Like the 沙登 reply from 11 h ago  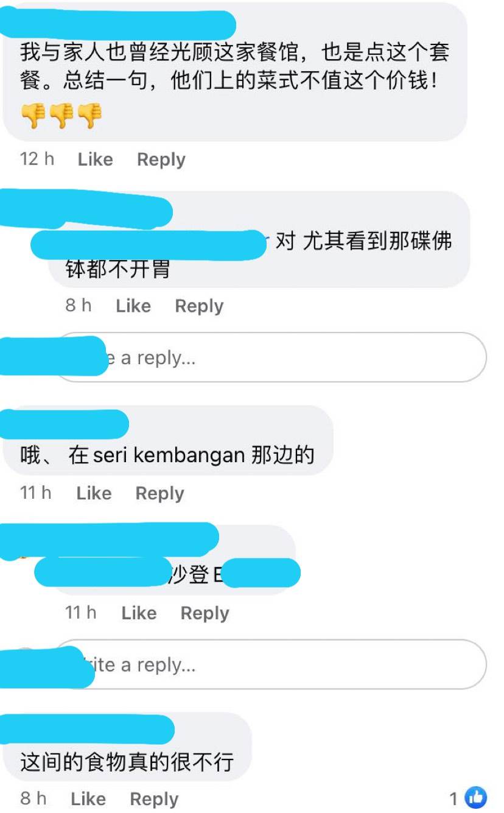(x=139, y=613)
